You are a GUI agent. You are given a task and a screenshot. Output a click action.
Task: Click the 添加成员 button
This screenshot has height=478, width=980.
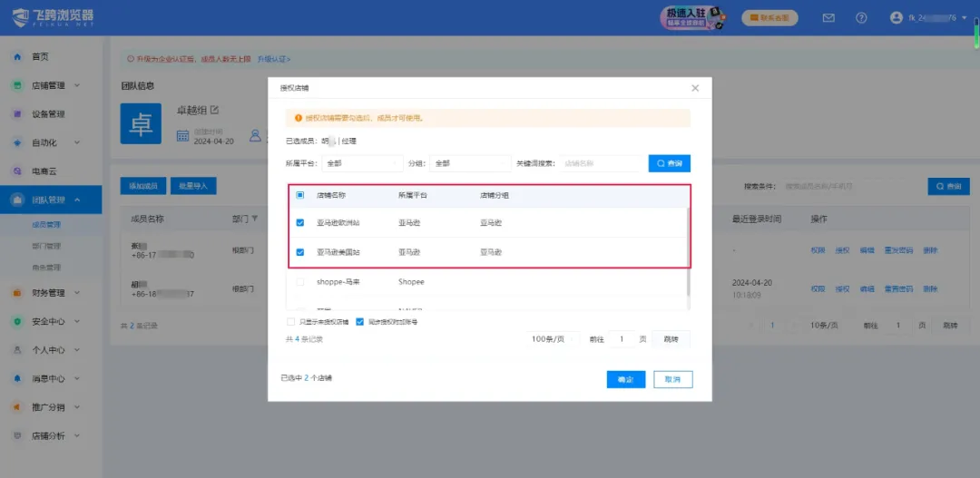click(143, 186)
